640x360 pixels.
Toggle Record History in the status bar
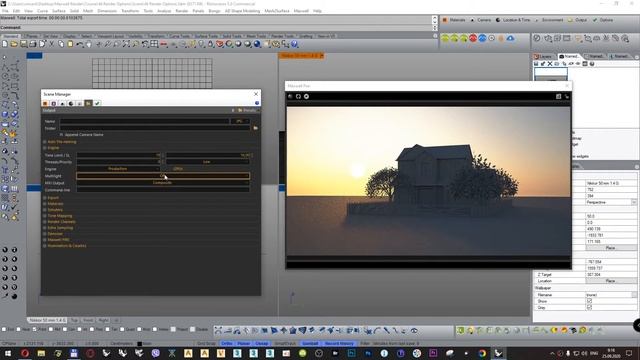point(339,344)
